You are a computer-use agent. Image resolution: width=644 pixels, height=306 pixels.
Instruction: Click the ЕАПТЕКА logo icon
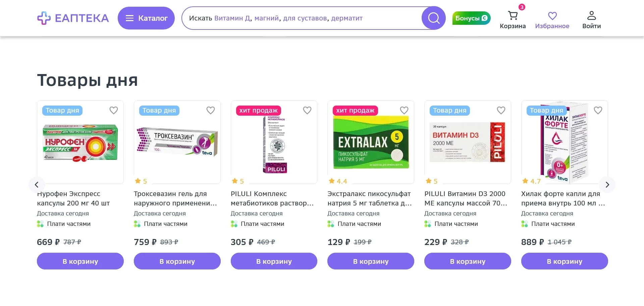pos(44,18)
